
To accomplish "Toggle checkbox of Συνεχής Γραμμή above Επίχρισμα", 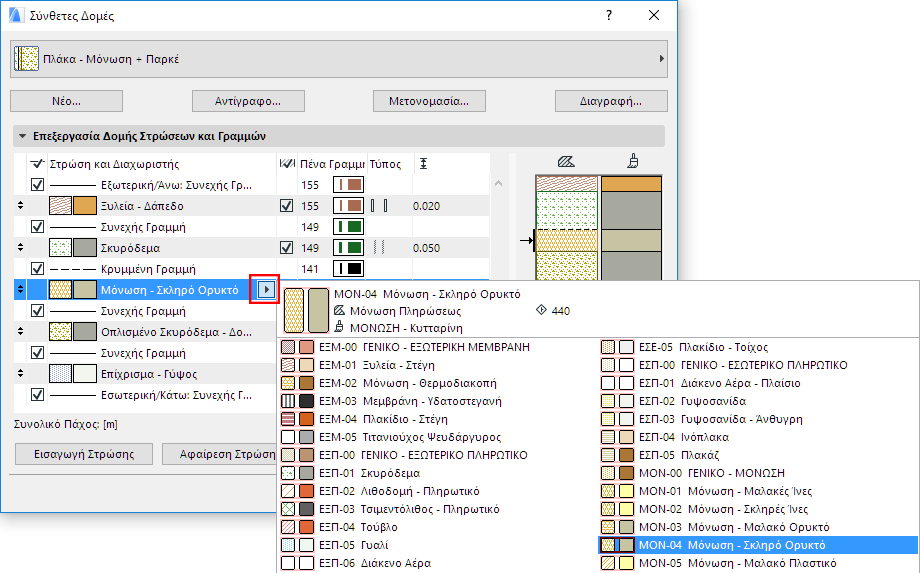I will pyautogui.click(x=38, y=353).
